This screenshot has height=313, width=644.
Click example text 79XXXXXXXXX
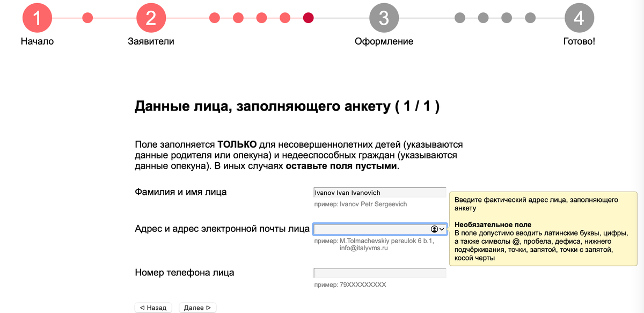coord(363,285)
